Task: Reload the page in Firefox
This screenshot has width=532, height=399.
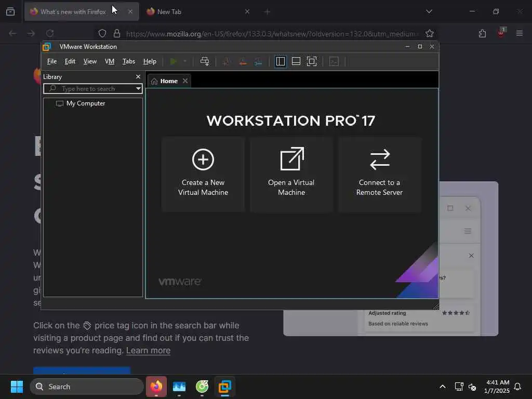Action: pos(50,33)
